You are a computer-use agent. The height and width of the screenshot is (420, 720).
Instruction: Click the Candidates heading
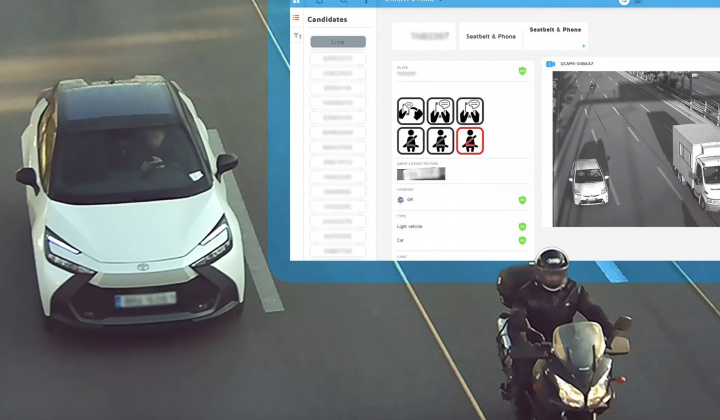pyautogui.click(x=327, y=20)
